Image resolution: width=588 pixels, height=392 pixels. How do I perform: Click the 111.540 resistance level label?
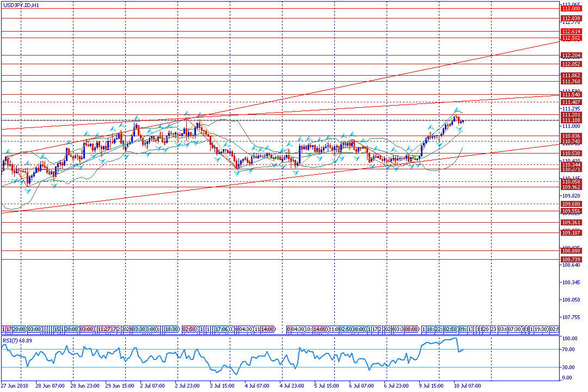click(571, 95)
